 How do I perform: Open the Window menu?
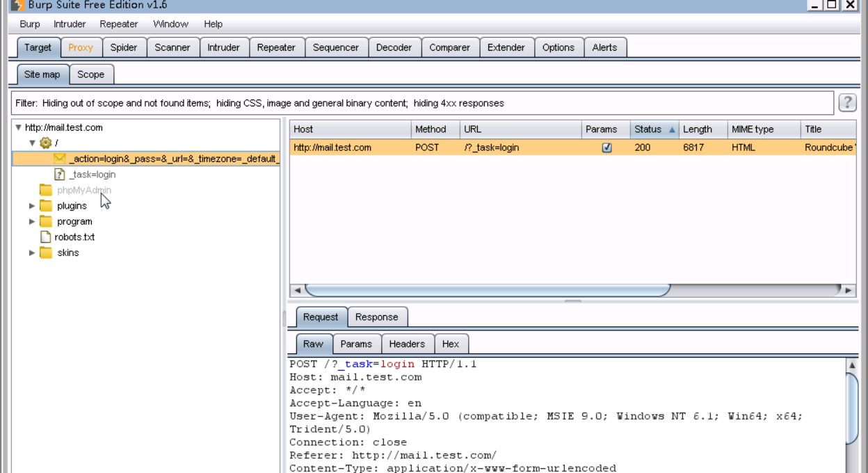pos(170,24)
